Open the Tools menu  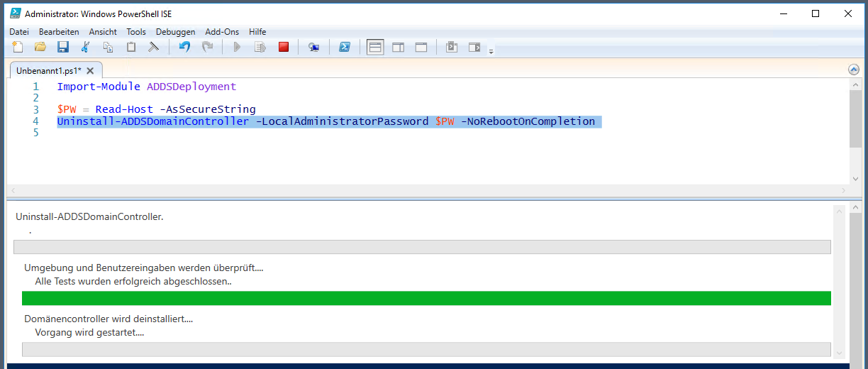tap(136, 32)
